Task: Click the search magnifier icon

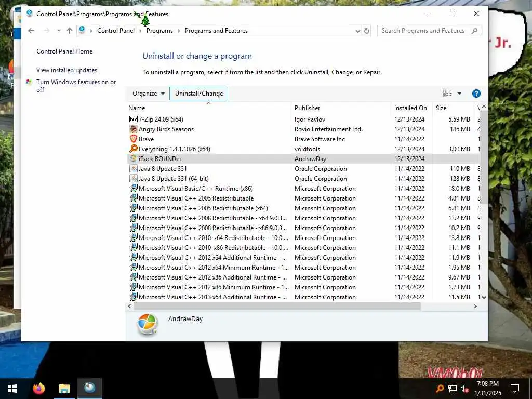Action: tap(475, 31)
